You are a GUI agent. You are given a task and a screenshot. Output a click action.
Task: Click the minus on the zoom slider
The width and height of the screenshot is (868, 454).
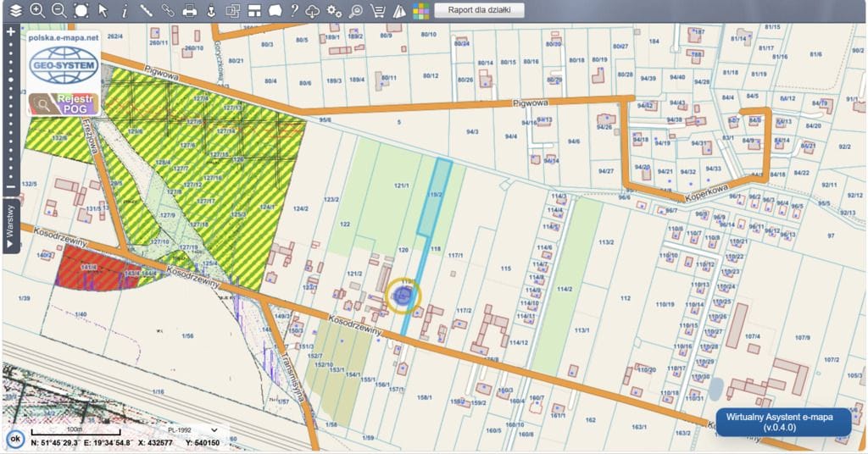[10, 187]
